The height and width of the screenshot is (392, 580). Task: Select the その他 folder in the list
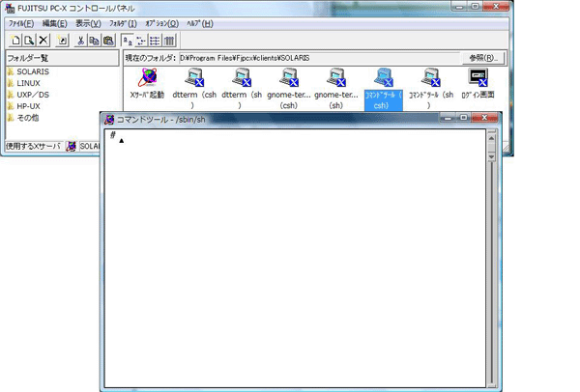(23, 118)
